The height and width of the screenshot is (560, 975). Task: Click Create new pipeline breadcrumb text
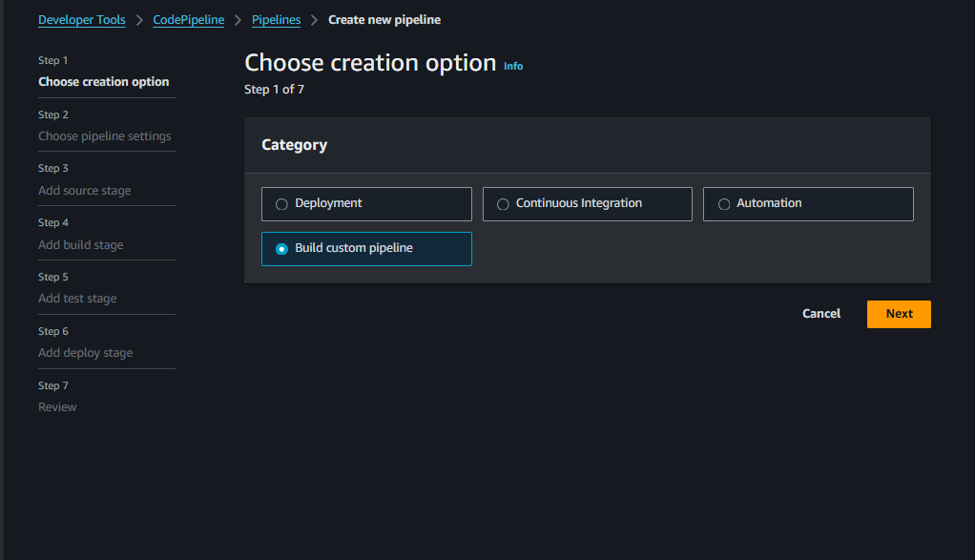(384, 20)
